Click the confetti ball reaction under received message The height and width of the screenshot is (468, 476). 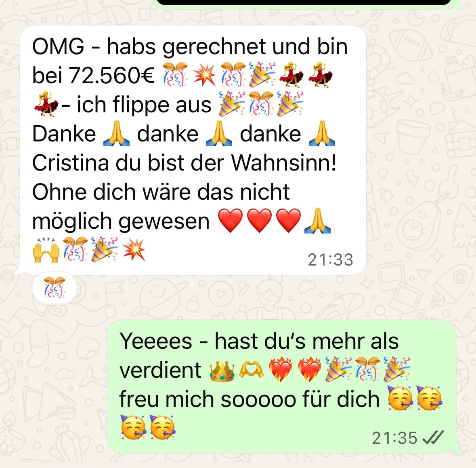coord(55,287)
